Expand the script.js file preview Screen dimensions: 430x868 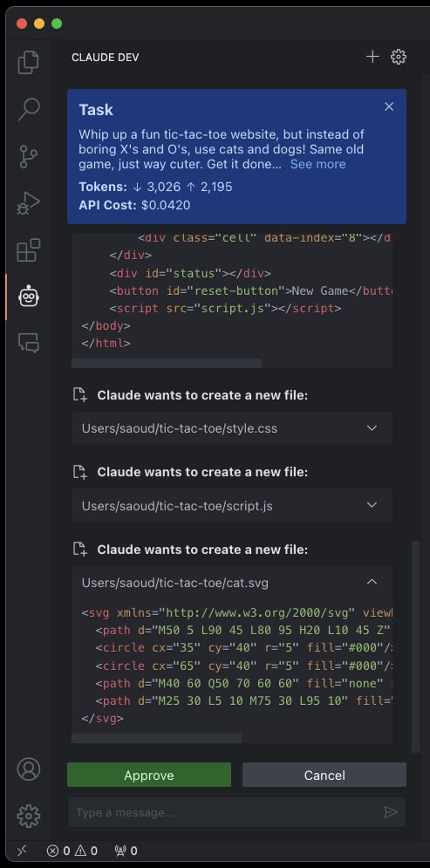pos(372,505)
